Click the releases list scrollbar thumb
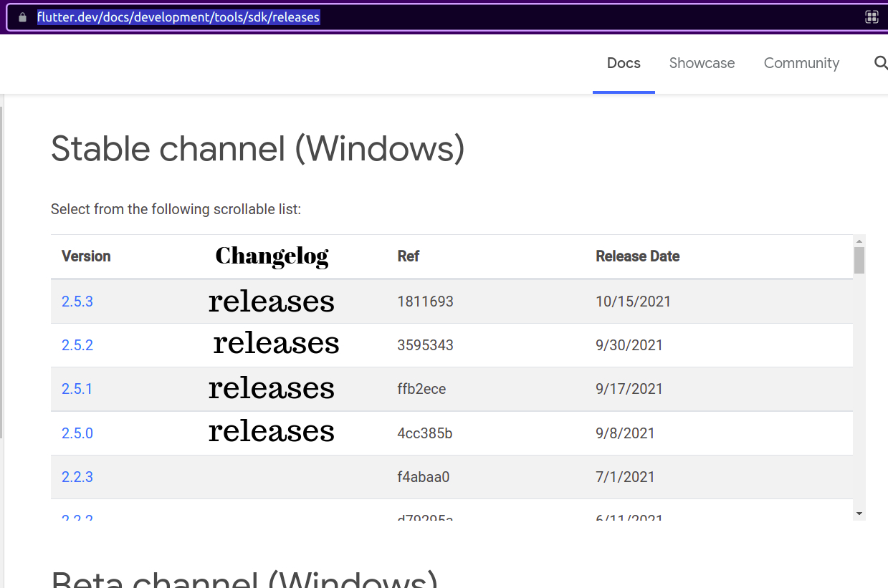Image resolution: width=888 pixels, height=588 pixels. pyautogui.click(x=859, y=260)
